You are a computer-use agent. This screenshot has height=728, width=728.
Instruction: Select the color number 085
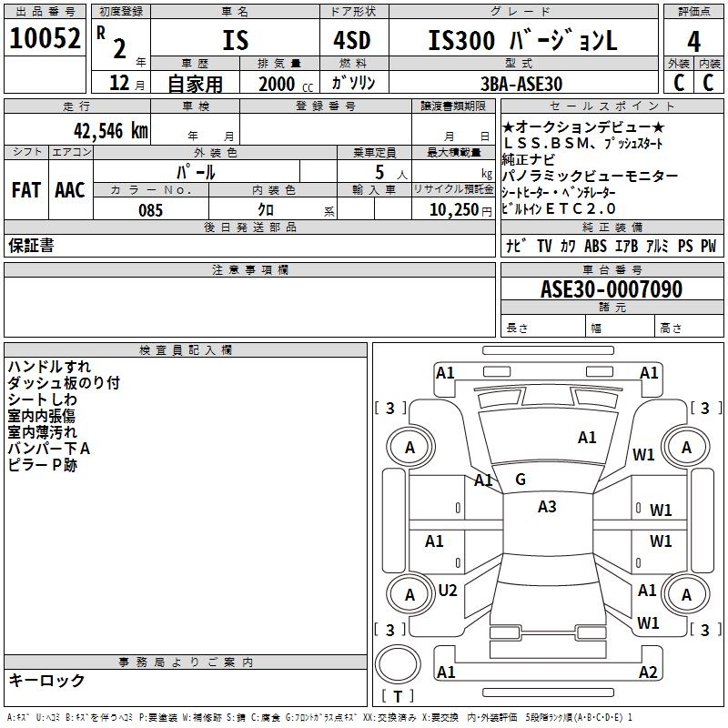pos(150,210)
